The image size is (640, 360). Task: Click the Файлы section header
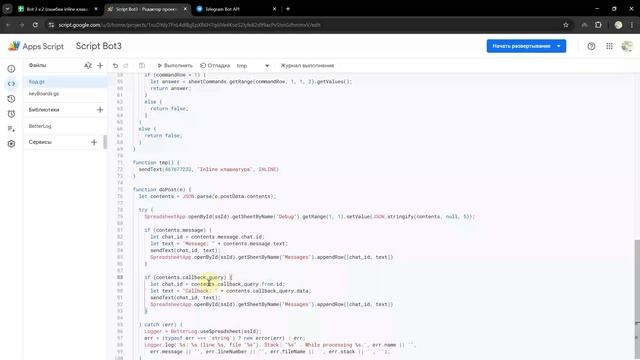coord(38,65)
